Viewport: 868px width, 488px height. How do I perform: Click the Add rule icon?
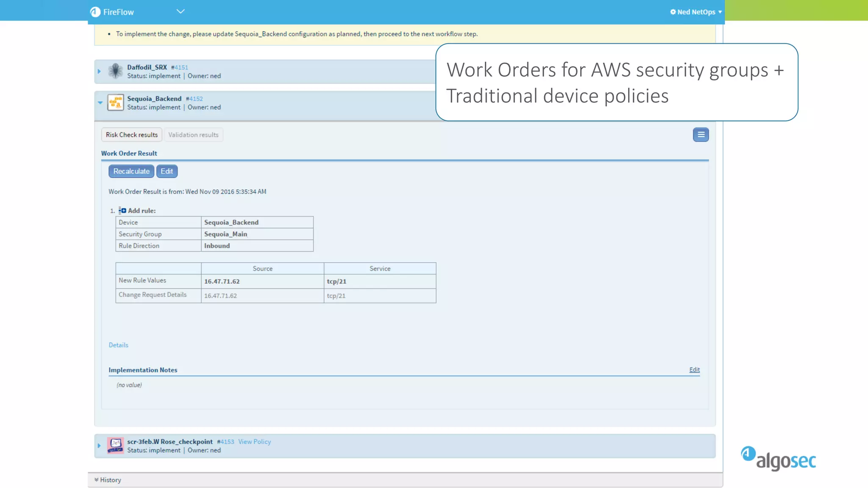[x=122, y=210]
